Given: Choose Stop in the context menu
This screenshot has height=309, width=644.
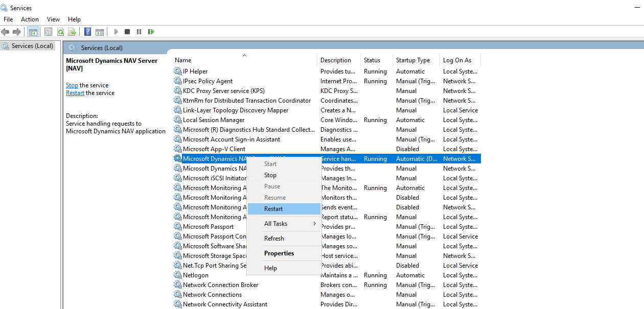Looking at the screenshot, I should 284,175.
